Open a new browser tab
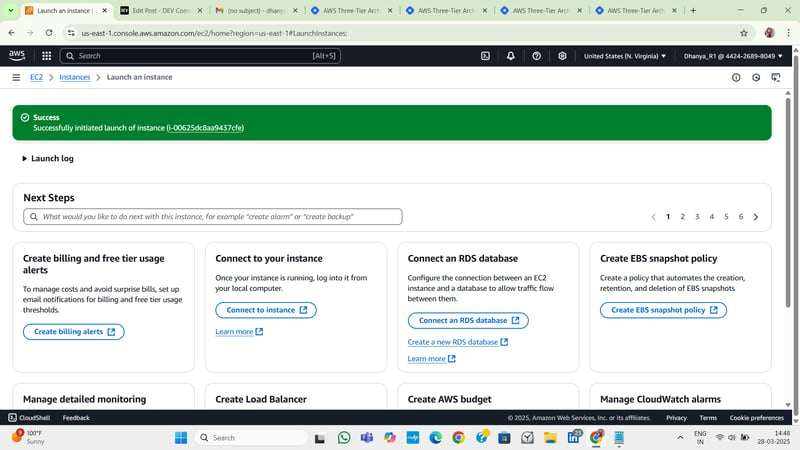This screenshot has height=450, width=800. (693, 10)
